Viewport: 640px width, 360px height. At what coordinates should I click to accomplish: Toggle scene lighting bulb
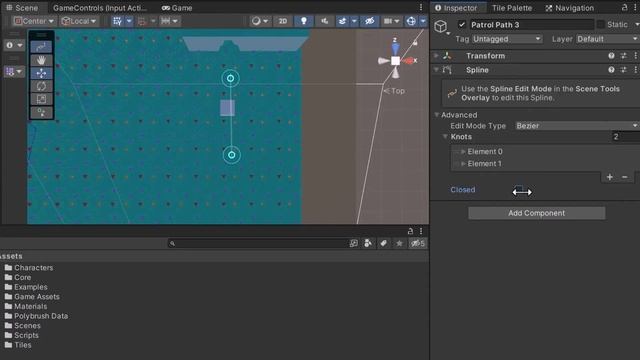(x=304, y=21)
